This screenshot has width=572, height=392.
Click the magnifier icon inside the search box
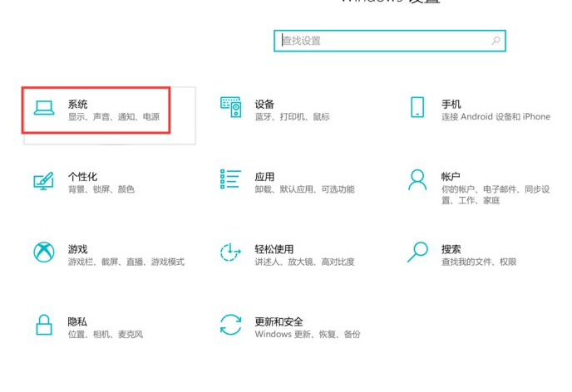(496, 41)
